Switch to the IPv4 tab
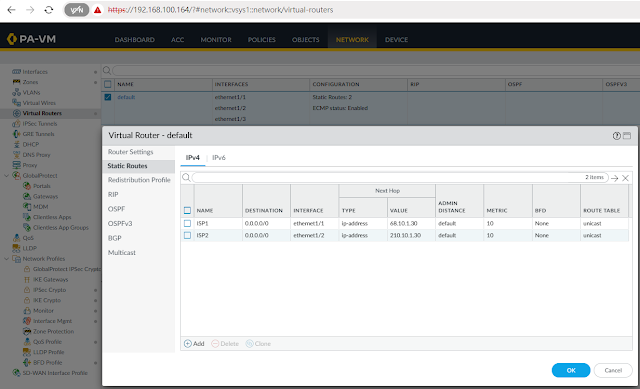The image size is (640, 389). pyautogui.click(x=193, y=158)
